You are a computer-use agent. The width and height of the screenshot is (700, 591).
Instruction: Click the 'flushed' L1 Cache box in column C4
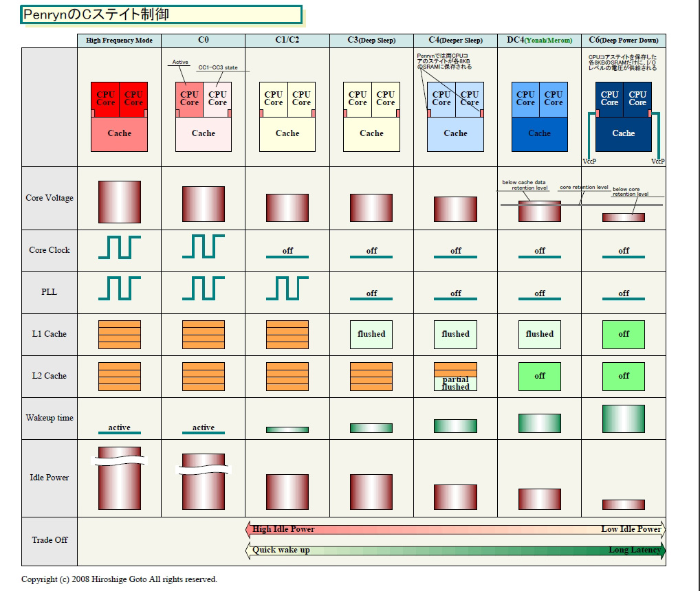tap(455, 335)
